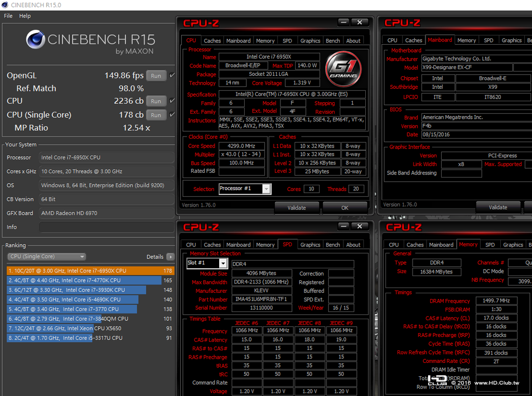The width and height of the screenshot is (532, 396).
Task: Select ranking row Intel Core i7-3840QM CPU
Action: (x=90, y=319)
